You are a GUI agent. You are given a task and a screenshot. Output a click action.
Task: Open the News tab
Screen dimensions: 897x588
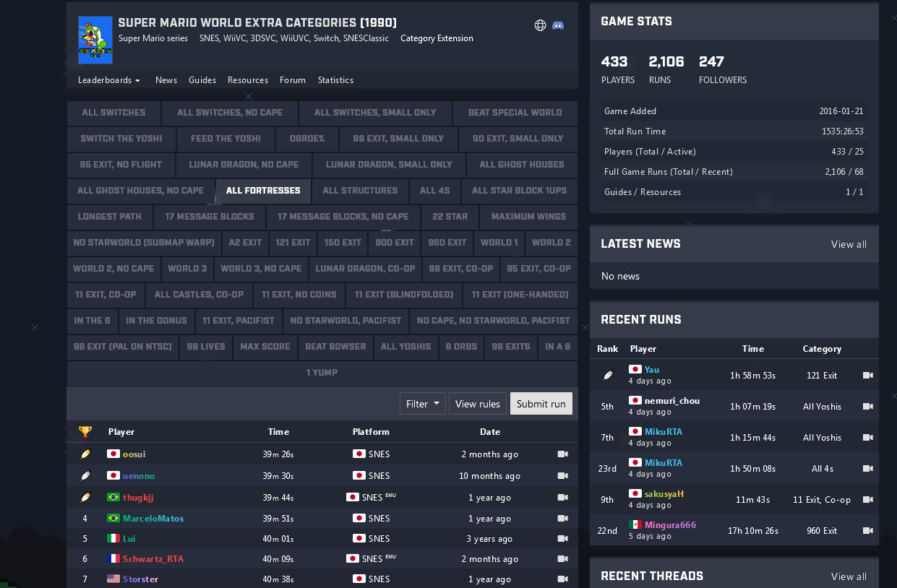click(166, 80)
